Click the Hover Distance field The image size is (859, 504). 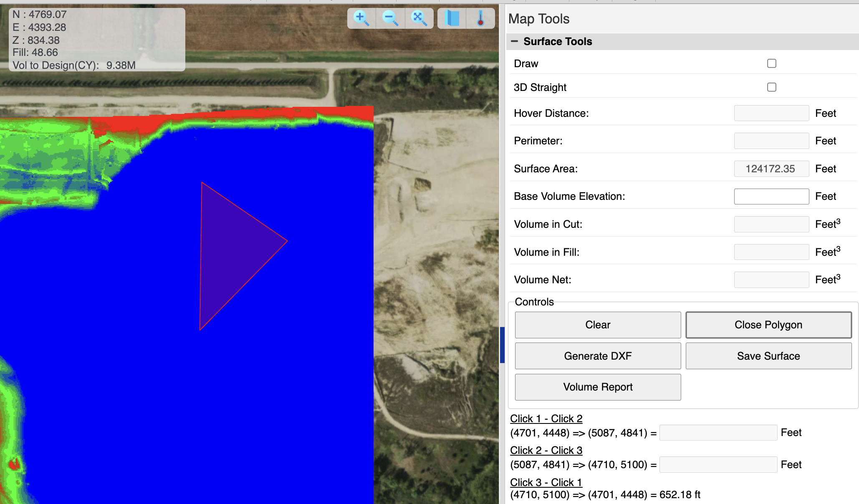[771, 113]
